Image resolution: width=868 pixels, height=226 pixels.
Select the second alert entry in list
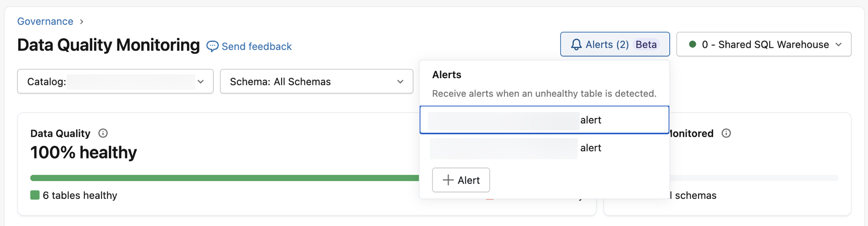[x=544, y=148]
